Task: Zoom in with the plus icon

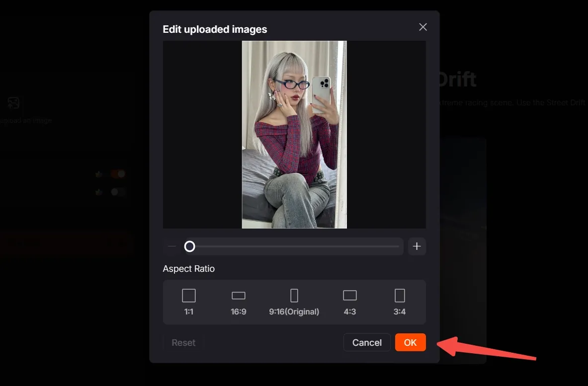Action: pos(417,246)
